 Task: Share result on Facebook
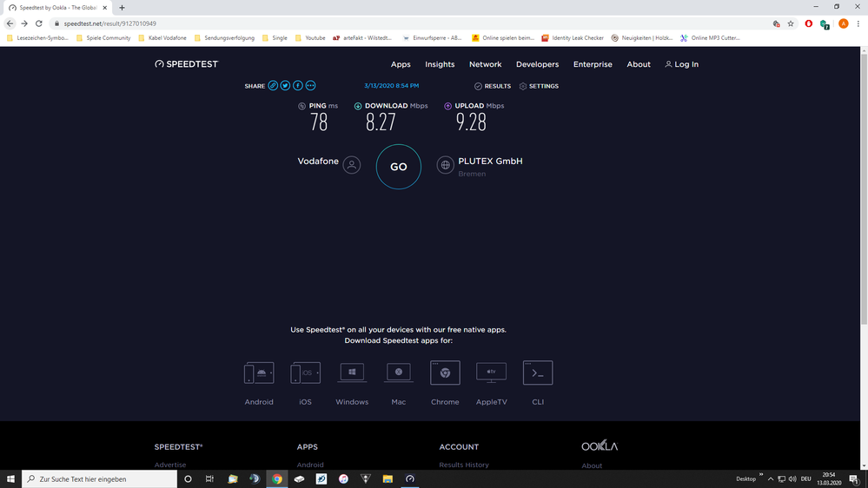298,86
